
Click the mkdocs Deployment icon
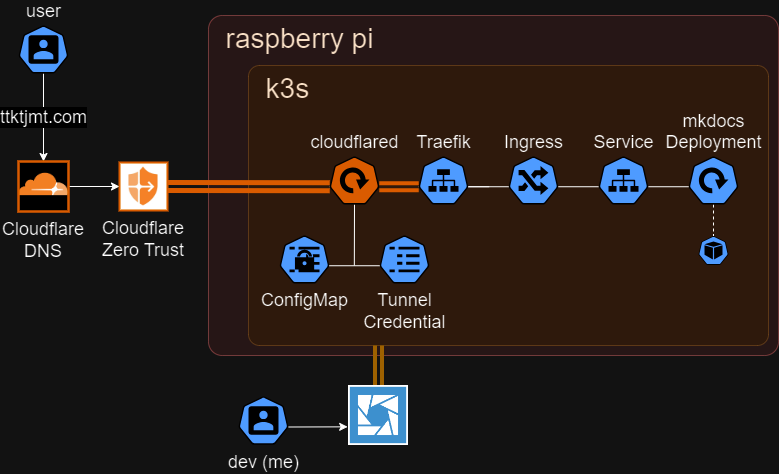[713, 181]
